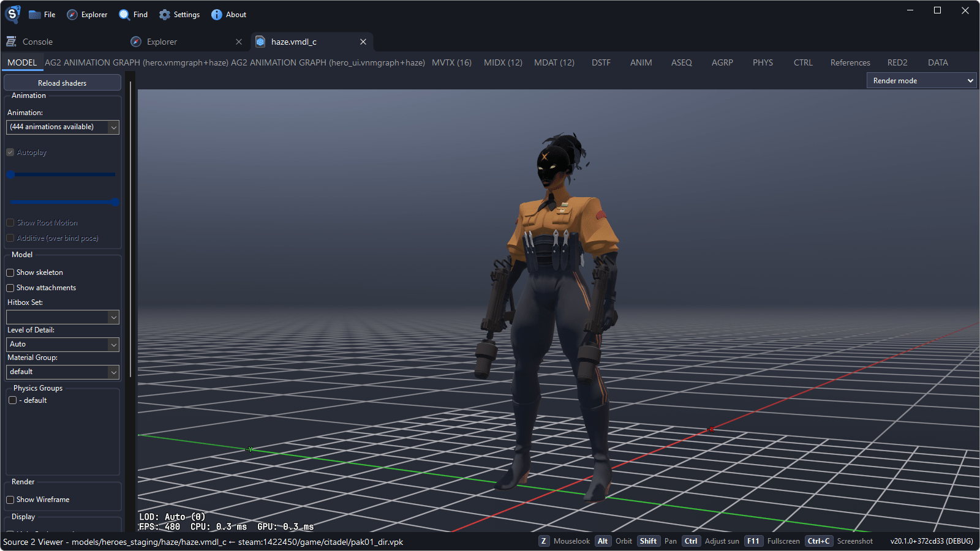The image size is (980, 551).
Task: Open the Hitbox Set dropdown
Action: [x=62, y=317]
